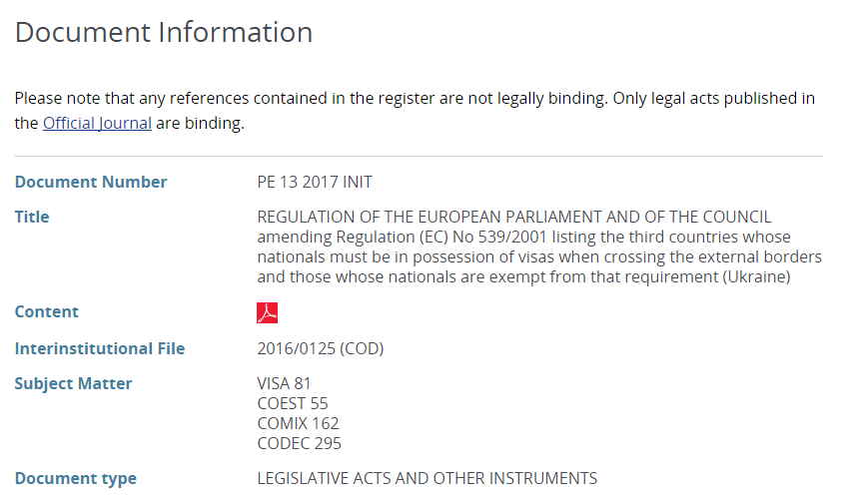Click file reference 2016/0125 (COD)
This screenshot has height=504, width=854.
point(321,348)
